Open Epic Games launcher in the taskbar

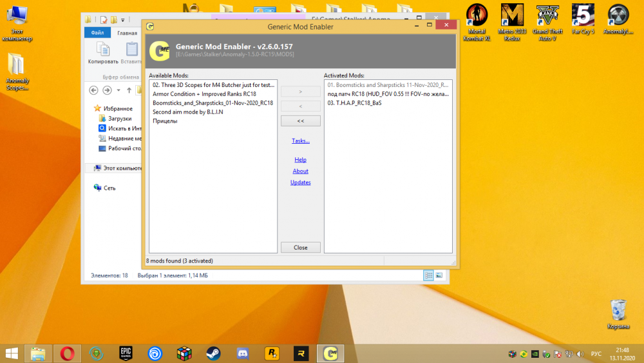[x=126, y=353]
